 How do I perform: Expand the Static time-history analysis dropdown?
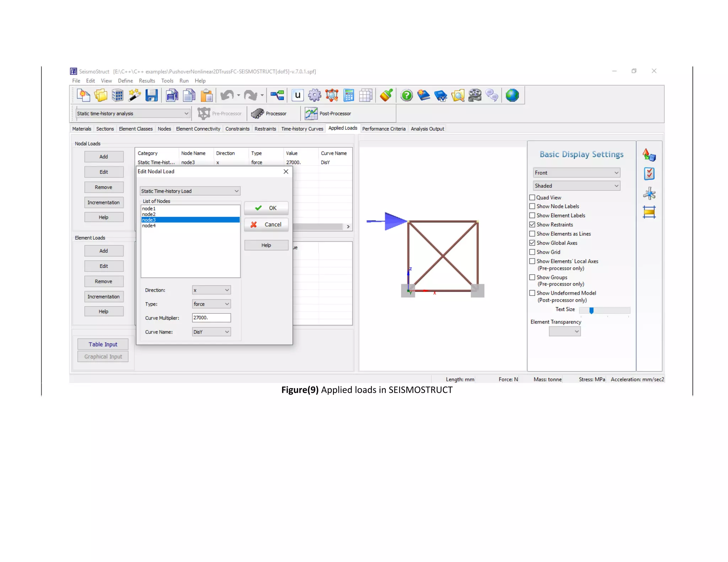(x=186, y=114)
